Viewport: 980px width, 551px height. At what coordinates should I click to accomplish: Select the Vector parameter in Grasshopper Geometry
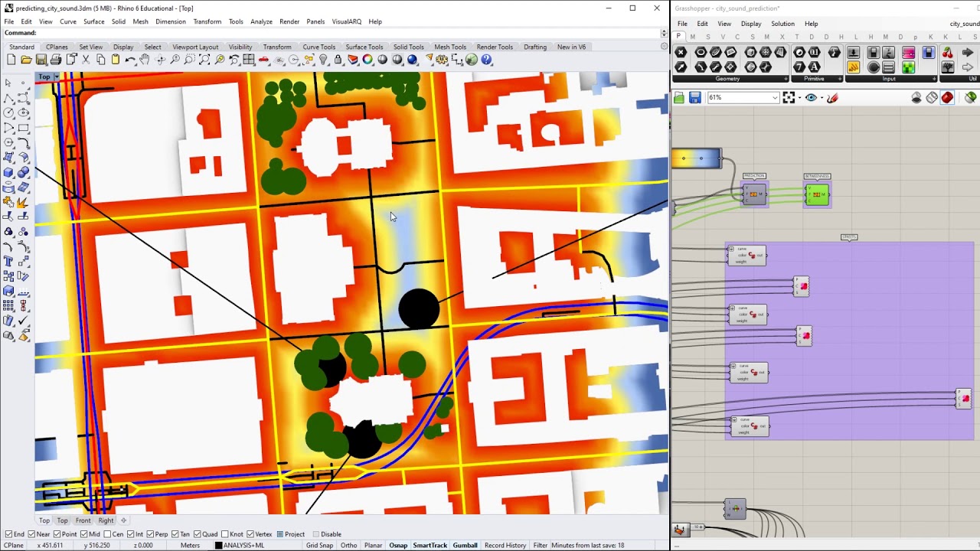click(681, 67)
